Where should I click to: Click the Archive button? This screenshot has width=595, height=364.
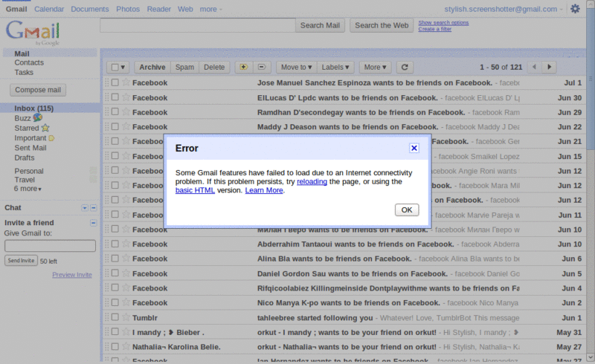point(152,67)
